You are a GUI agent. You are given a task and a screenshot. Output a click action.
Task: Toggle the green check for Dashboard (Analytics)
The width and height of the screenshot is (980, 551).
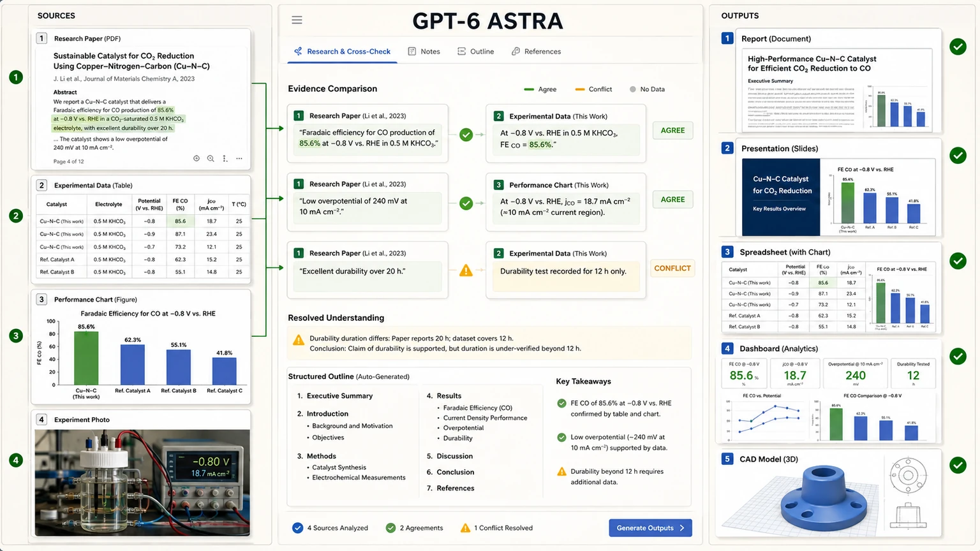958,356
